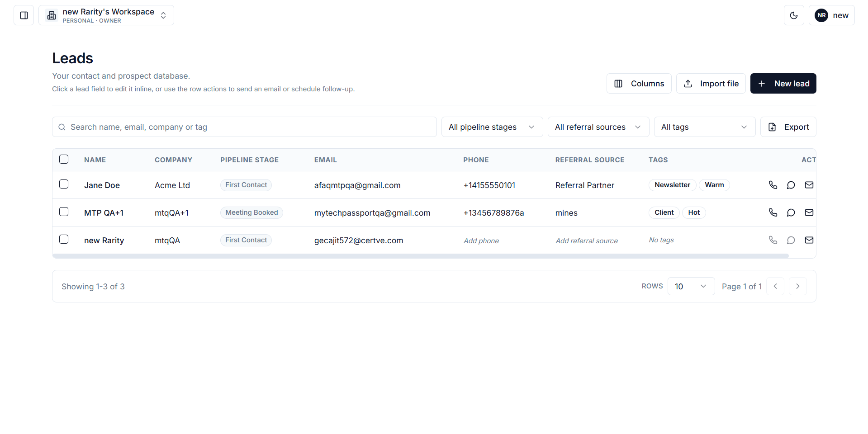This screenshot has width=868, height=434.
Task: Call Jane Doe using phone icon
Action: tap(773, 185)
